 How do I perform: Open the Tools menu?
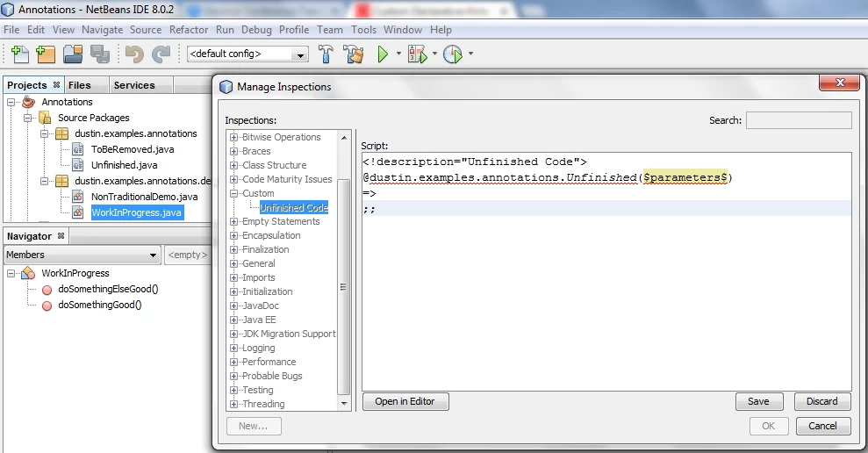363,30
